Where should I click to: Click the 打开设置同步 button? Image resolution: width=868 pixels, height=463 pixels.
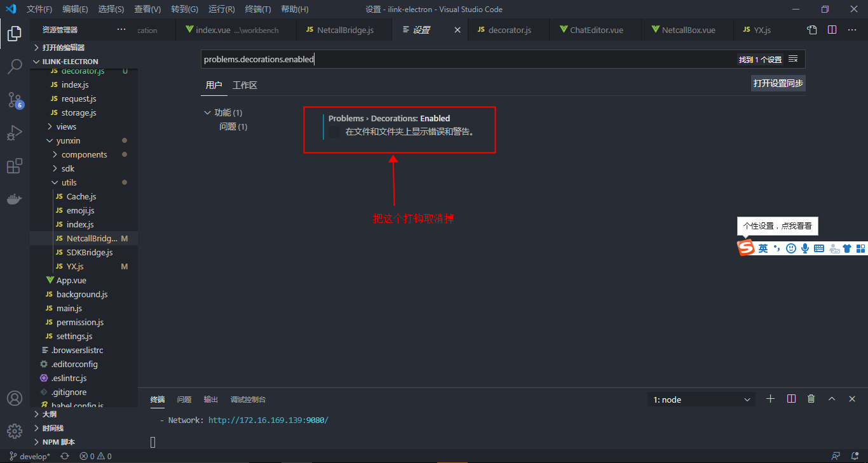778,83
